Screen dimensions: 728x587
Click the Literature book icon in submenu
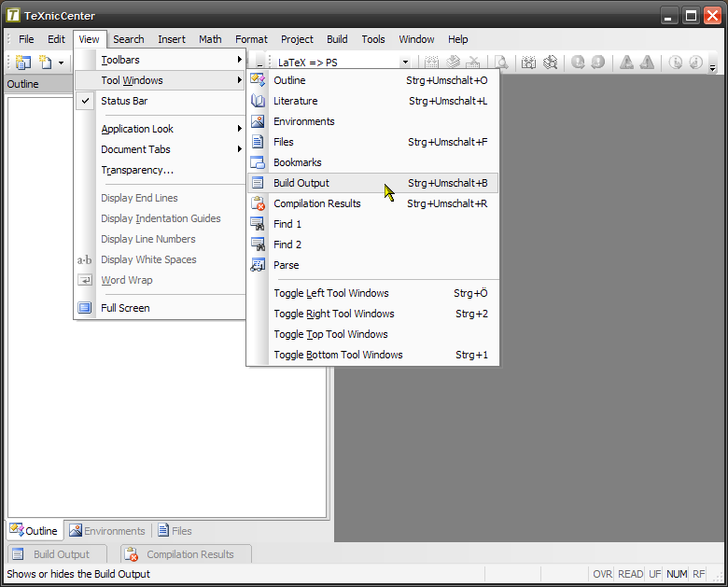point(258,101)
